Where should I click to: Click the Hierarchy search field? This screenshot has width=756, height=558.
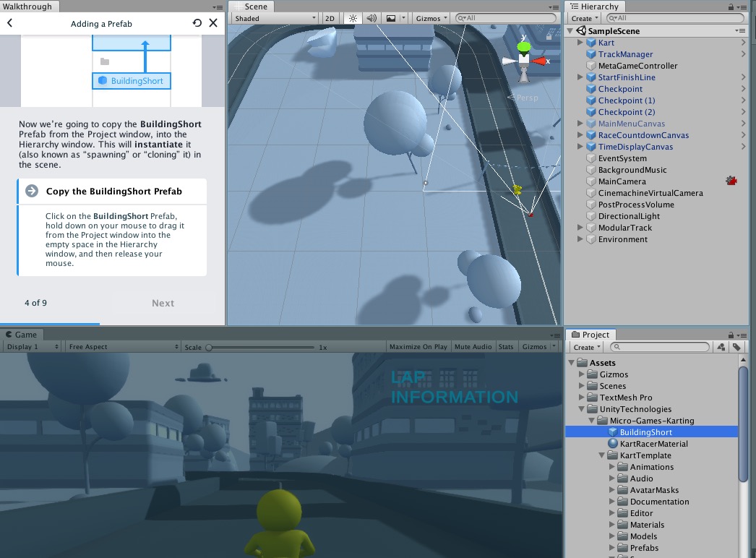pos(675,18)
